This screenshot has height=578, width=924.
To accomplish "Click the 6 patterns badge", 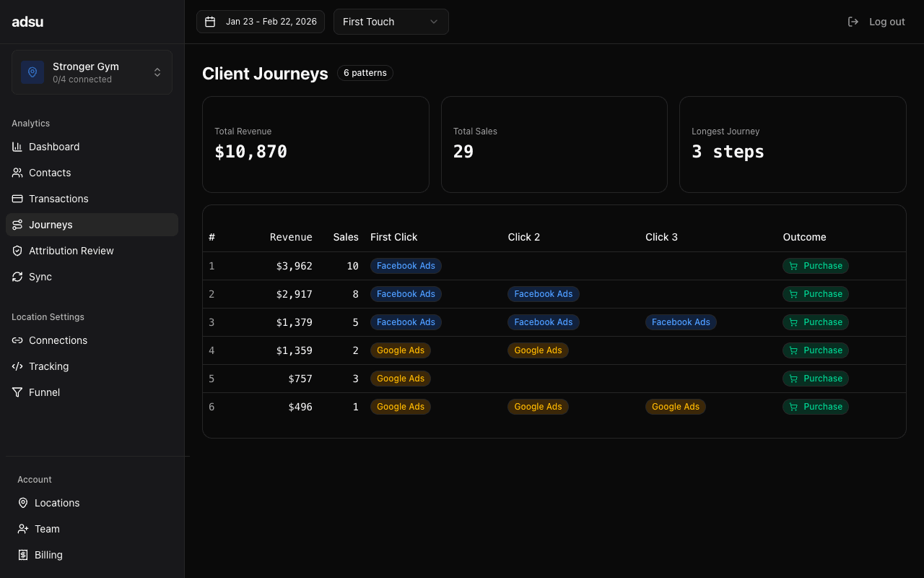I will pyautogui.click(x=365, y=72).
